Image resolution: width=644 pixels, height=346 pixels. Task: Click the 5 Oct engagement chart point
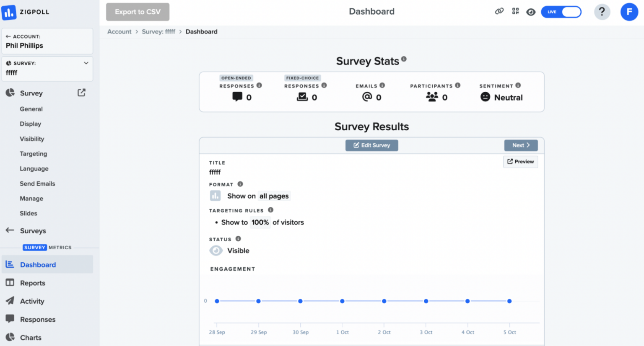(509, 301)
